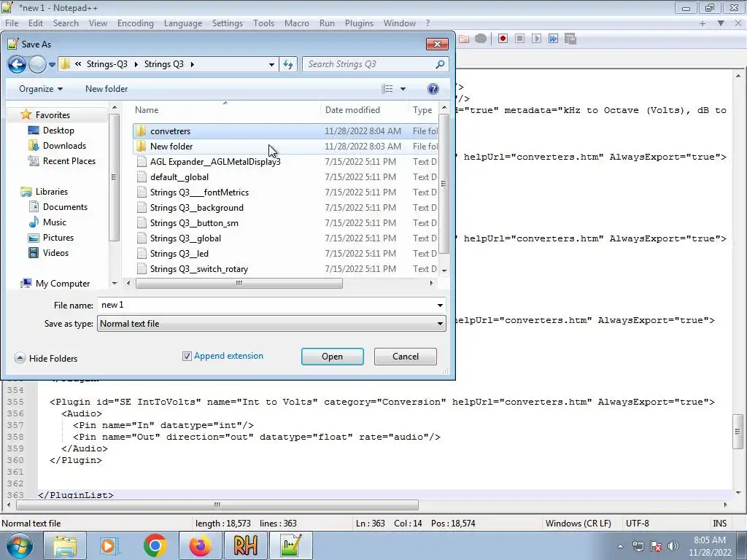Click the search magnifier icon
The width and height of the screenshot is (747, 560).
tap(440, 64)
